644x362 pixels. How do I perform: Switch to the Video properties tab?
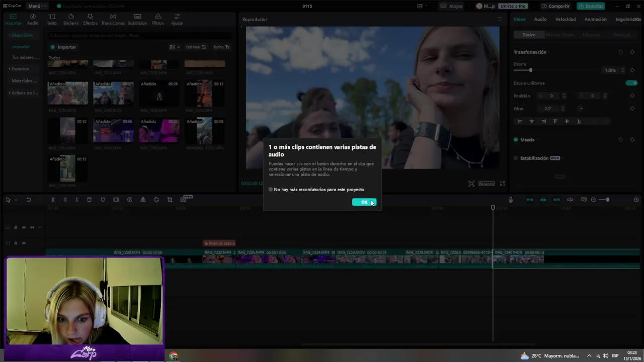519,19
